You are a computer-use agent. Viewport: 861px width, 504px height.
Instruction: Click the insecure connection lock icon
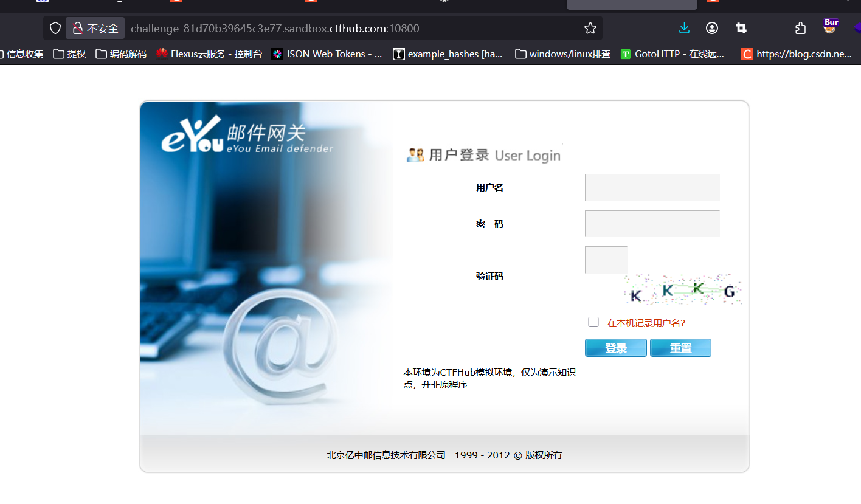[x=77, y=28]
